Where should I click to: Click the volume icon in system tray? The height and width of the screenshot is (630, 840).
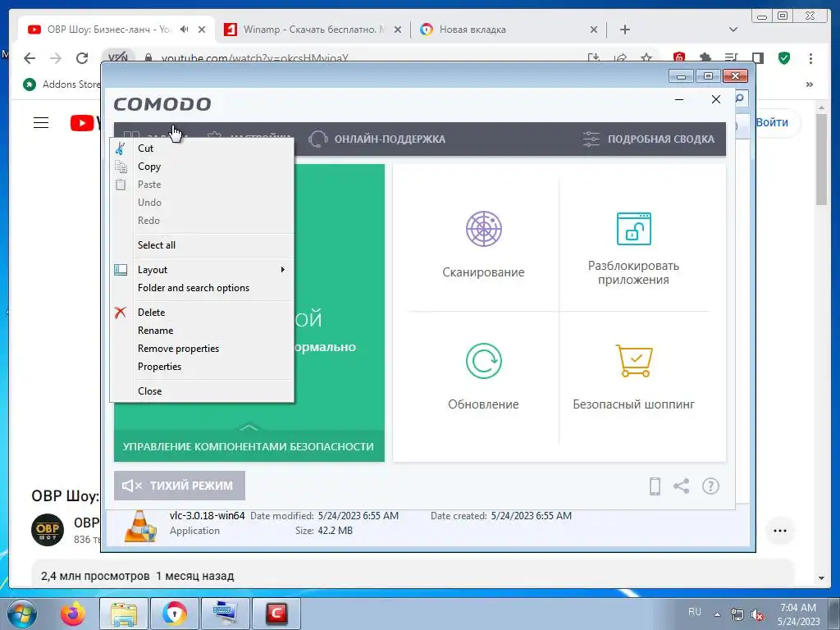coord(757,614)
